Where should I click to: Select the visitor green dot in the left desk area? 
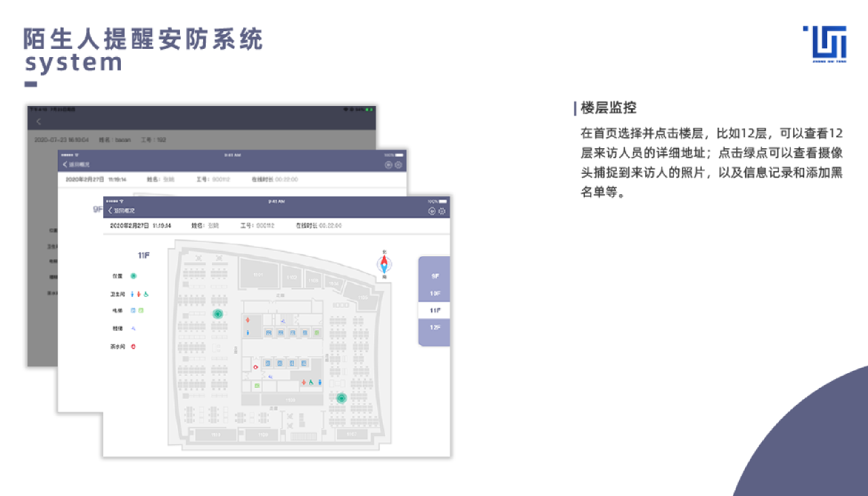click(218, 314)
